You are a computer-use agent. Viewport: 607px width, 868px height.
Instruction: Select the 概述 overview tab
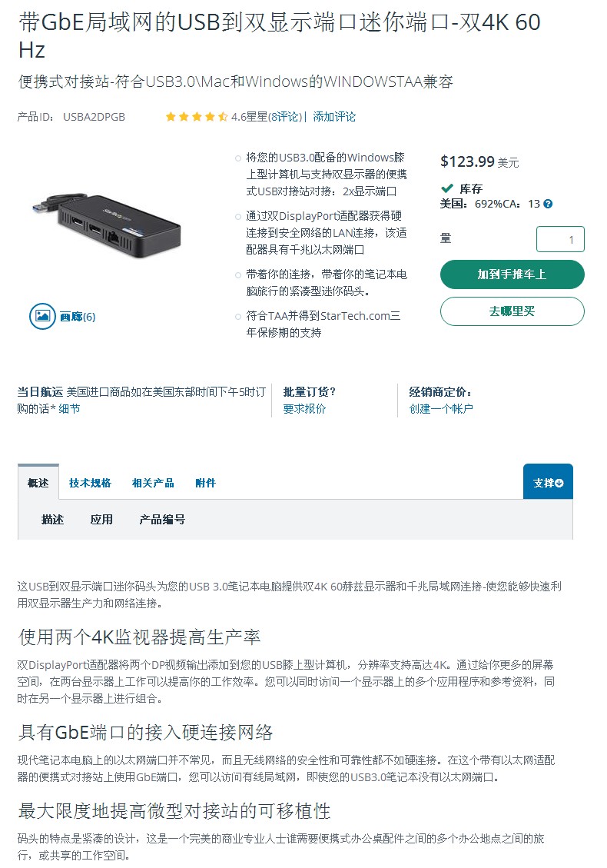(x=38, y=482)
